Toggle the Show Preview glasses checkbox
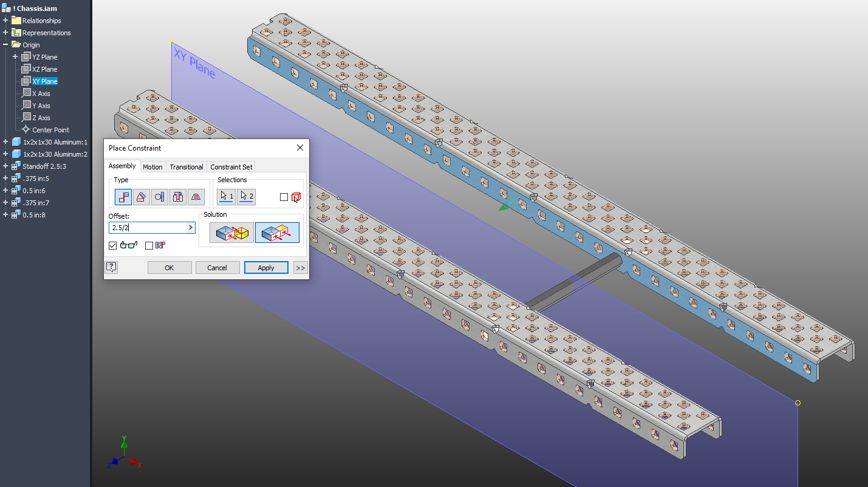This screenshot has height=487, width=868. coord(112,245)
